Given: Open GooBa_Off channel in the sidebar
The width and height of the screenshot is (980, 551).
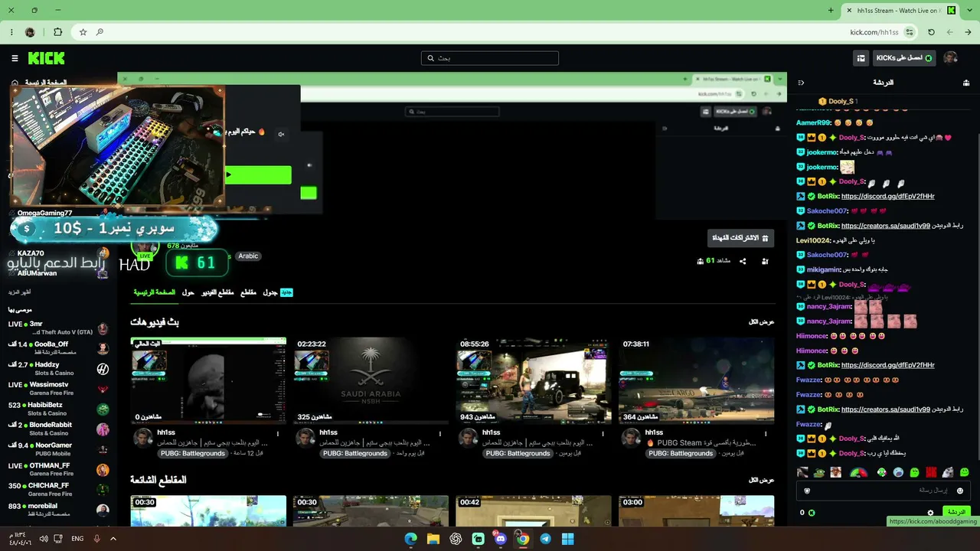Looking at the screenshot, I should [59, 348].
